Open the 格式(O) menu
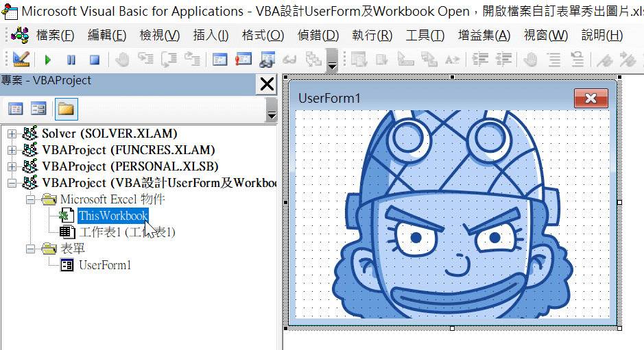Screen dimensions: 644x350 (263, 36)
